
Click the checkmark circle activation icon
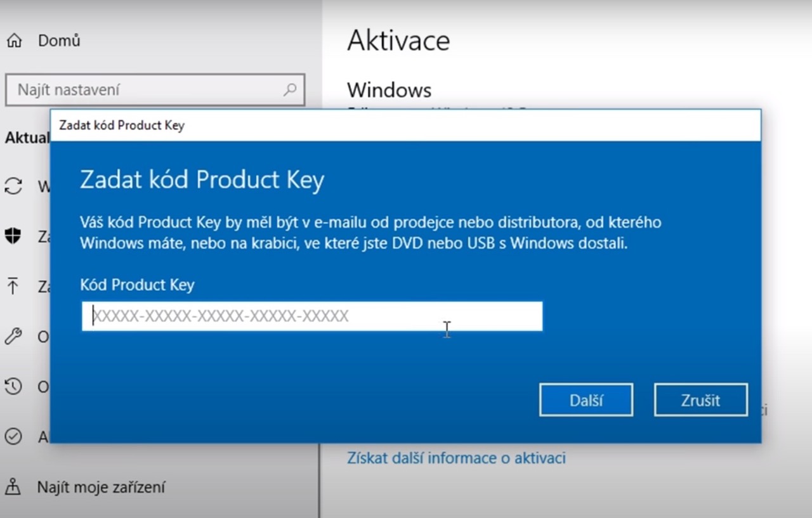[13, 436]
